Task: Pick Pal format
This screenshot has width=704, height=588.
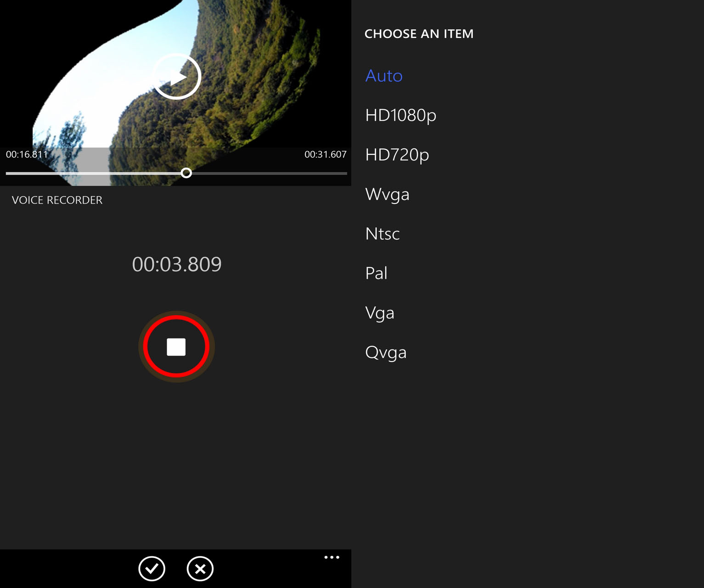Action: coord(376,273)
